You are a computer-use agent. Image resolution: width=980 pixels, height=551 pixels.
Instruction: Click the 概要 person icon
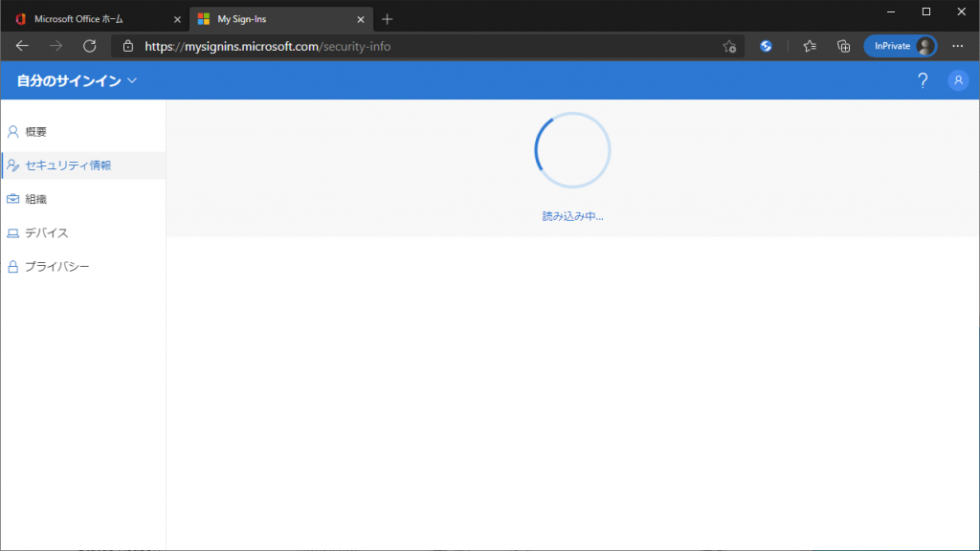12,132
